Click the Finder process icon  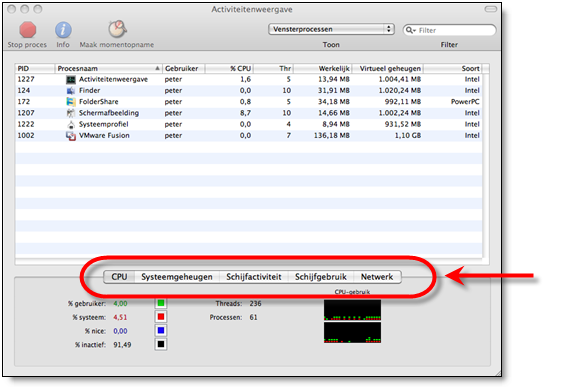[71, 91]
